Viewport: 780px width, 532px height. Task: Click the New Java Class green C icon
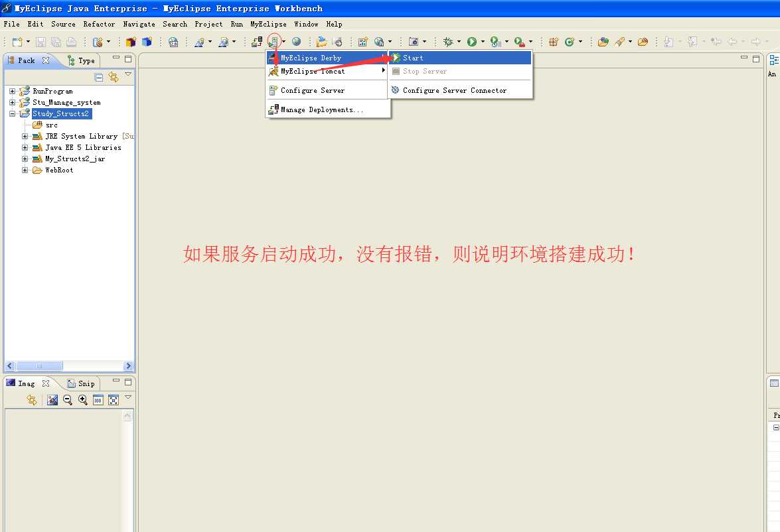point(570,42)
